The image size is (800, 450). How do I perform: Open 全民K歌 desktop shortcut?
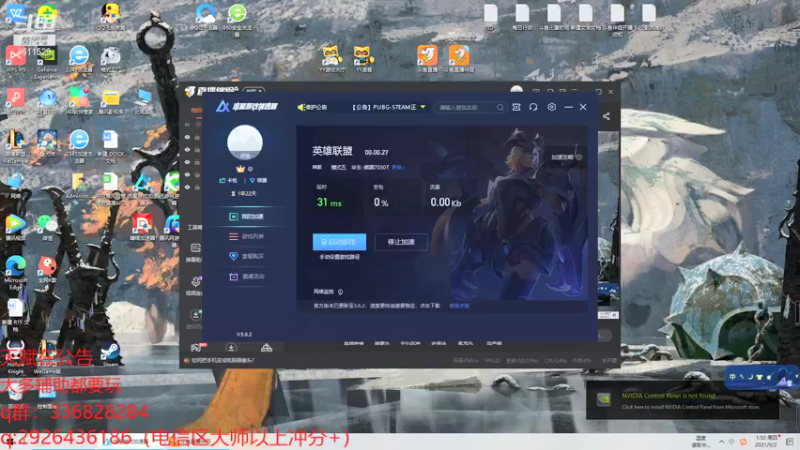click(x=47, y=270)
